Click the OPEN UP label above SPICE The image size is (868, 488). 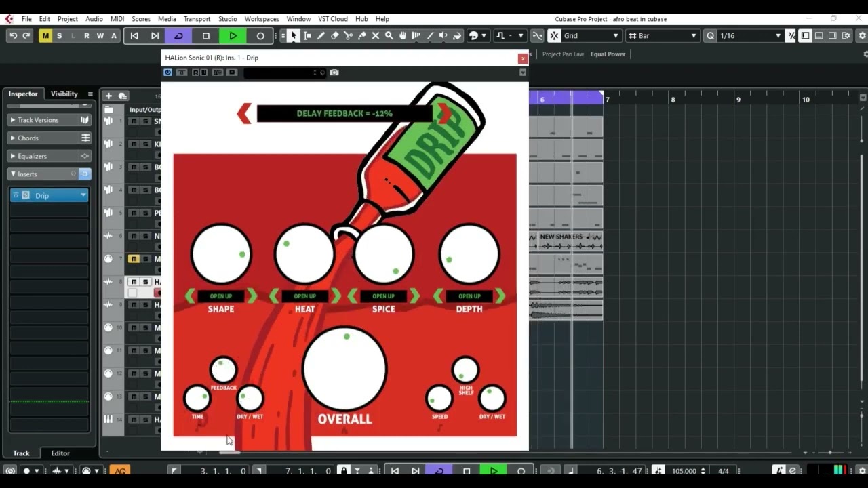(x=383, y=296)
